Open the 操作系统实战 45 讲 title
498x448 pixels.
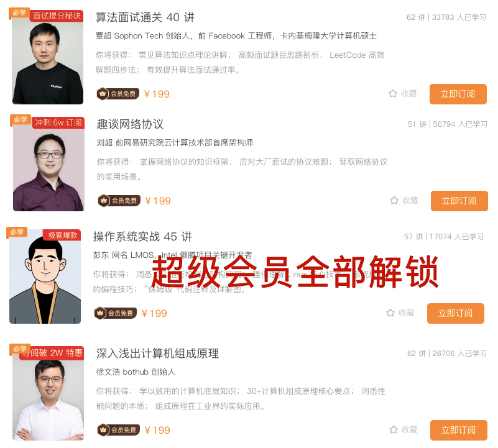(142, 237)
